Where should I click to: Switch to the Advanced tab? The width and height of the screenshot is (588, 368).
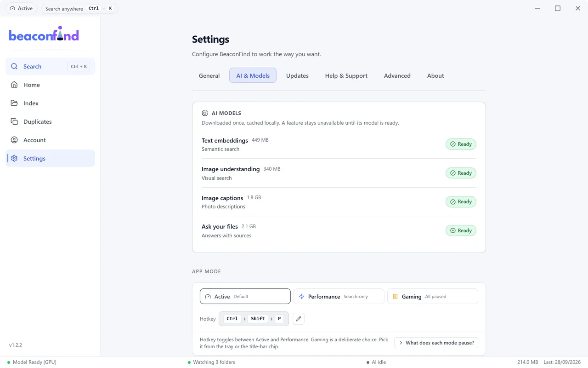(x=397, y=75)
